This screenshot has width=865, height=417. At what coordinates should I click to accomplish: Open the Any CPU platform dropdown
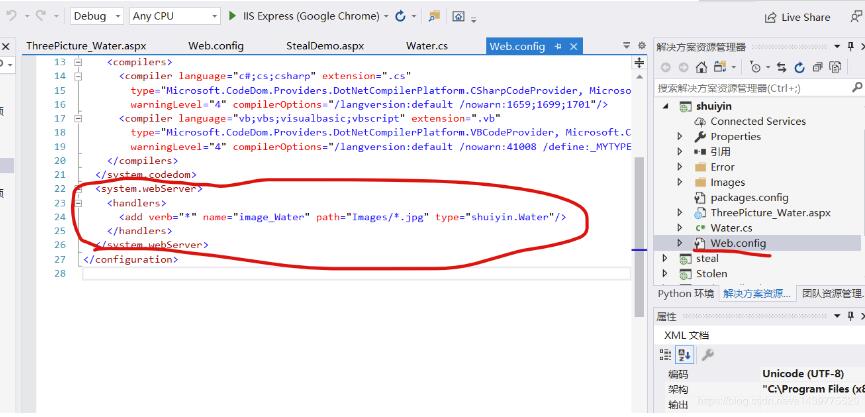[175, 17]
